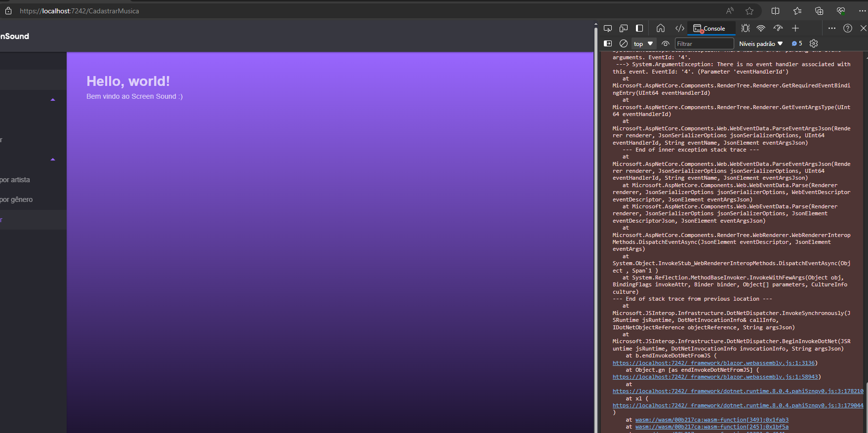Image resolution: width=868 pixels, height=433 pixels.
Task: Open the DevTools Welcome home tab
Action: (661, 29)
